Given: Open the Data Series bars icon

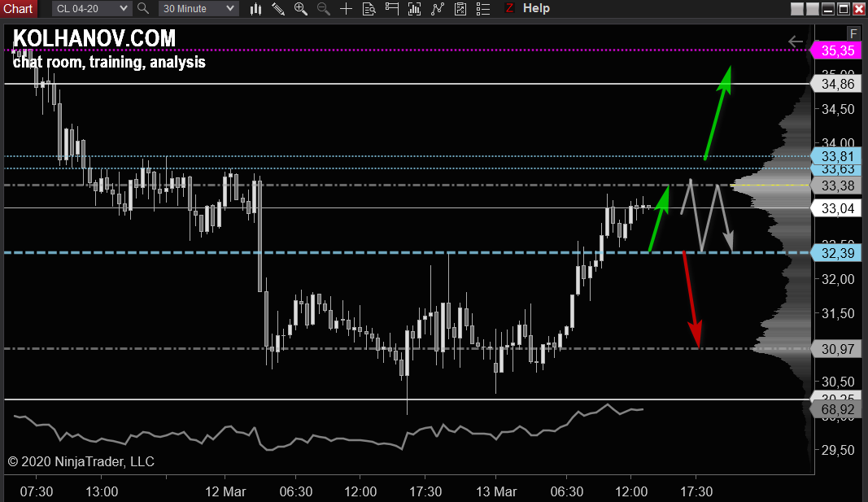Looking at the screenshot, I should [414, 8].
